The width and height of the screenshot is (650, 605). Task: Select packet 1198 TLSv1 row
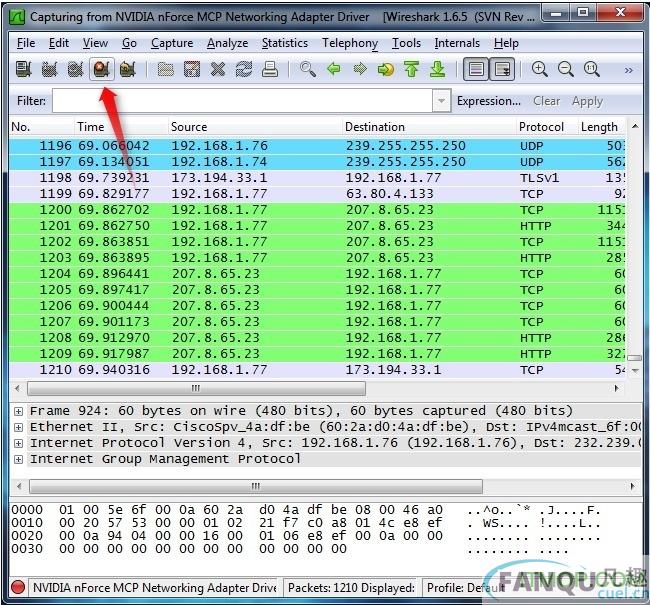tap(317, 178)
